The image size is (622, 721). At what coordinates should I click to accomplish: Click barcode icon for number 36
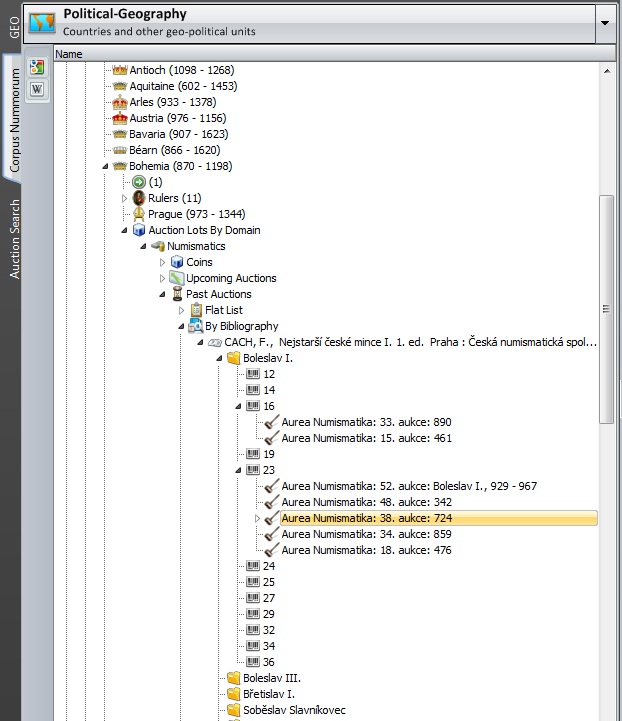tap(253, 662)
